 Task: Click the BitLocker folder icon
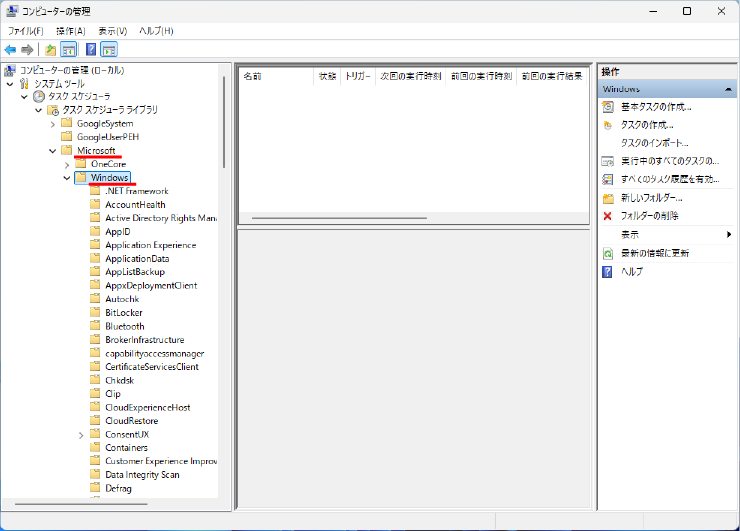pyautogui.click(x=95, y=312)
